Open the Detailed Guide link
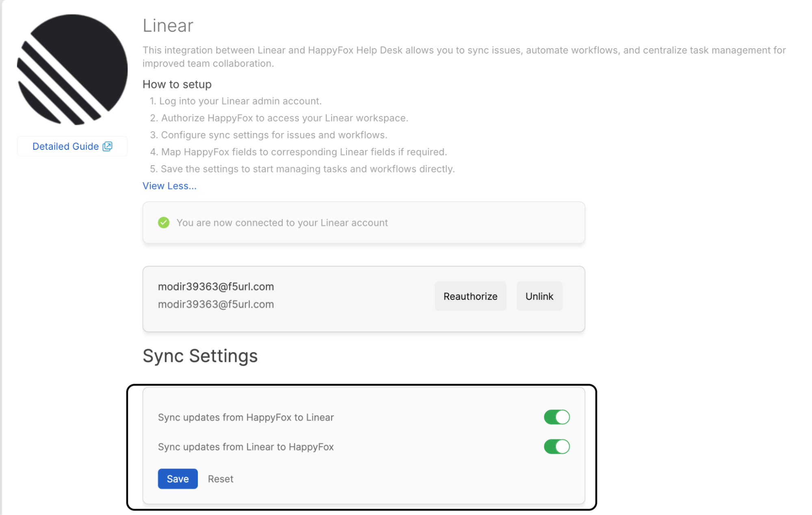 pos(72,146)
